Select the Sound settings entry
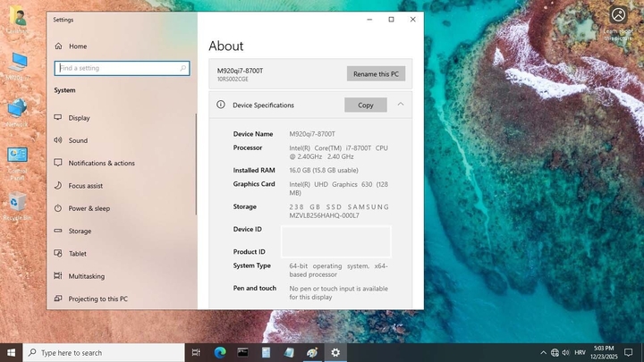 [x=78, y=140]
